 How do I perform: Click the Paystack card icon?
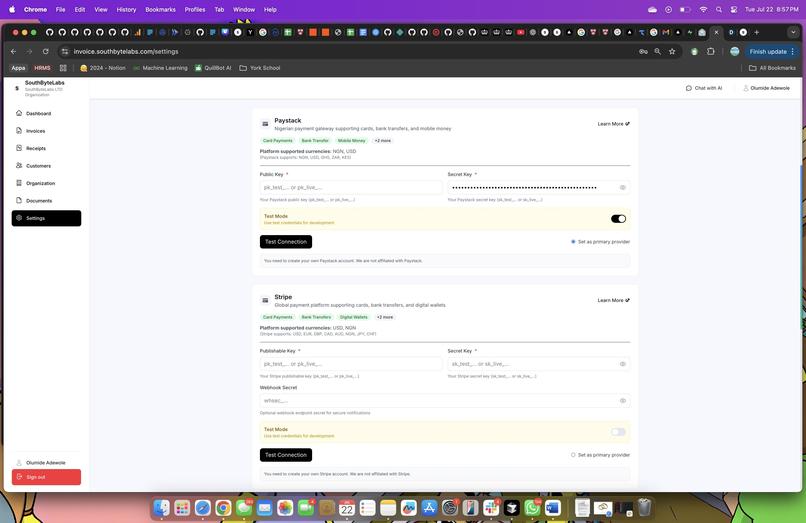click(x=265, y=124)
